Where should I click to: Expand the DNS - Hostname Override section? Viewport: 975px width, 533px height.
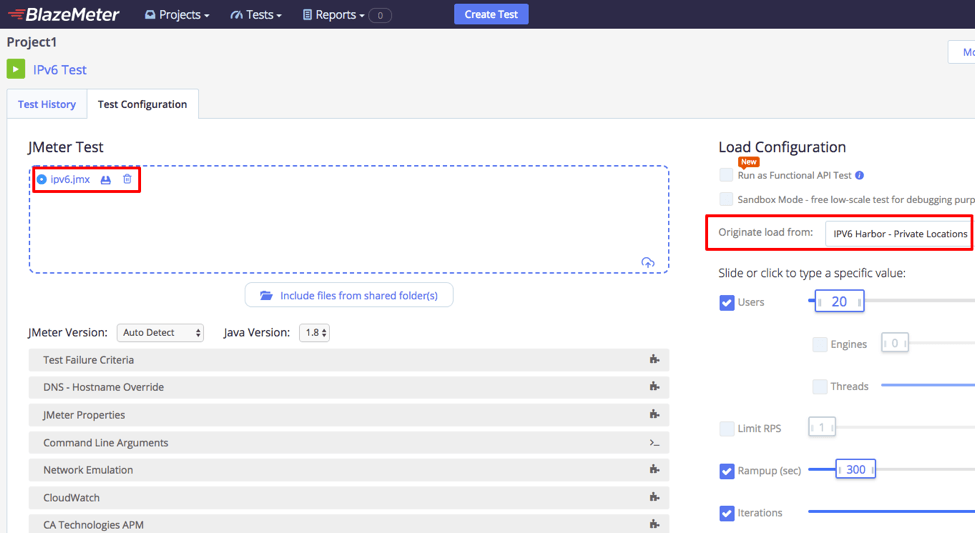(x=349, y=387)
